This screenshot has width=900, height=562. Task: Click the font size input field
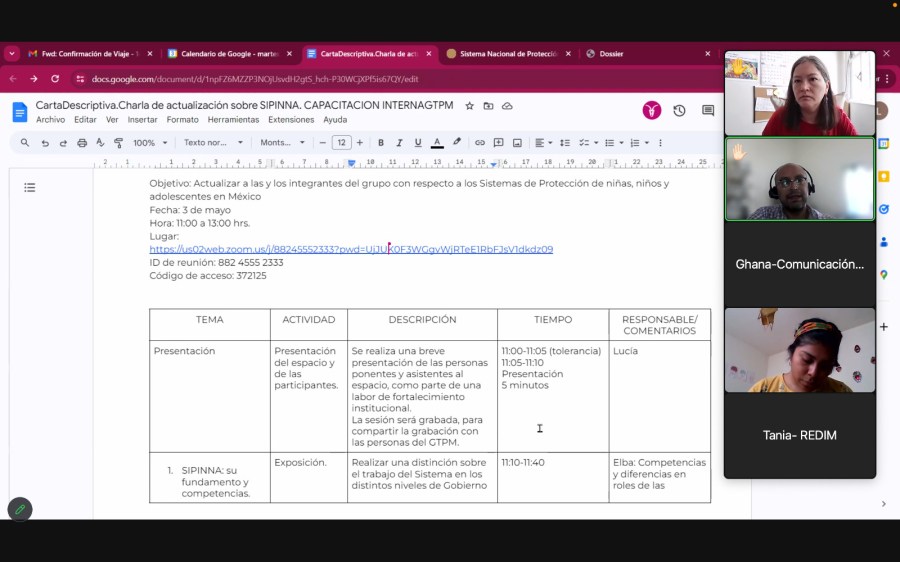(x=341, y=143)
